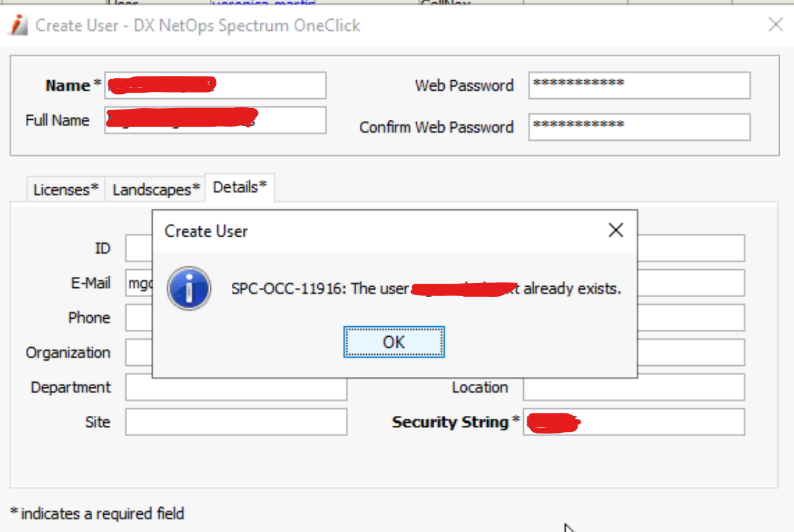
Task: Click the blue information icon
Action: [189, 289]
